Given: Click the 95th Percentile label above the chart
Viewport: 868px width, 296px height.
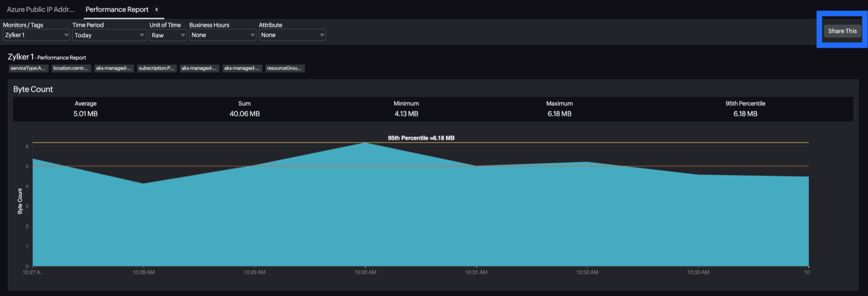Looking at the screenshot, I should coord(421,138).
